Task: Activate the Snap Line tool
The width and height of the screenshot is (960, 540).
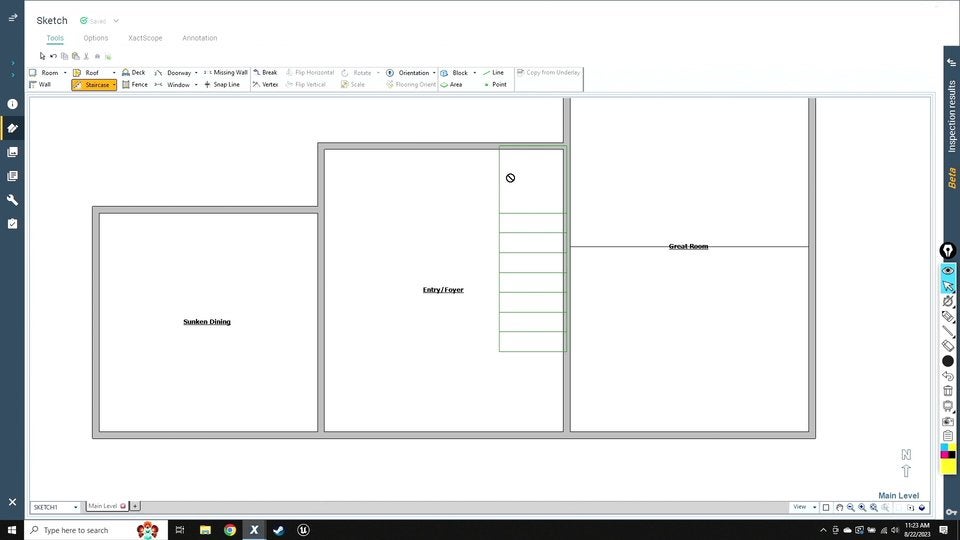Action: (x=222, y=85)
